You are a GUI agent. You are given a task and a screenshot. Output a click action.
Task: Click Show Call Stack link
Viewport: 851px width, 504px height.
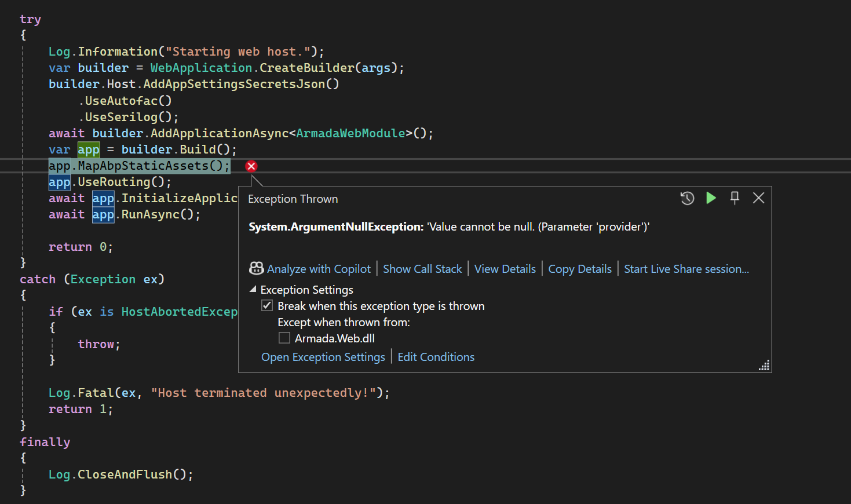pos(422,269)
